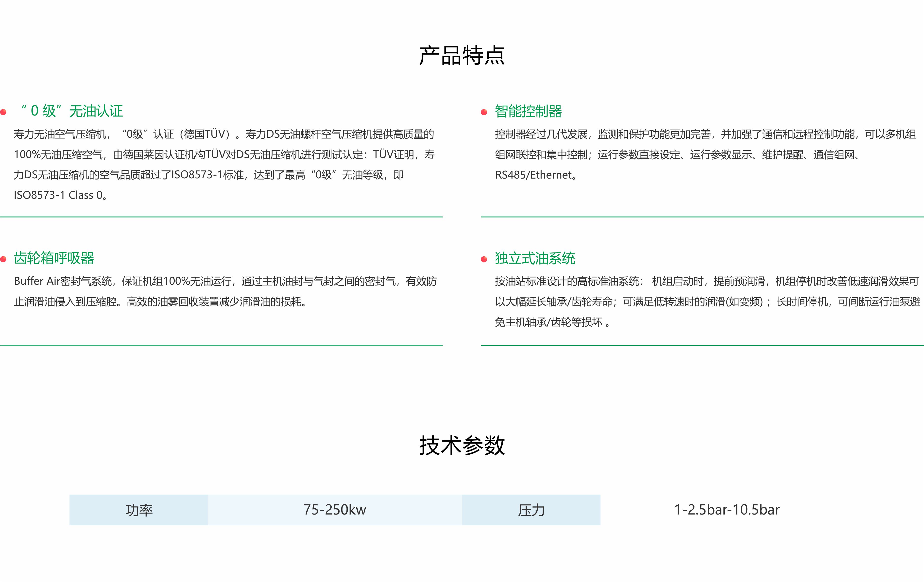The image size is (924, 582).
Task: Select the 智能控制器 green heading
Action: point(528,111)
